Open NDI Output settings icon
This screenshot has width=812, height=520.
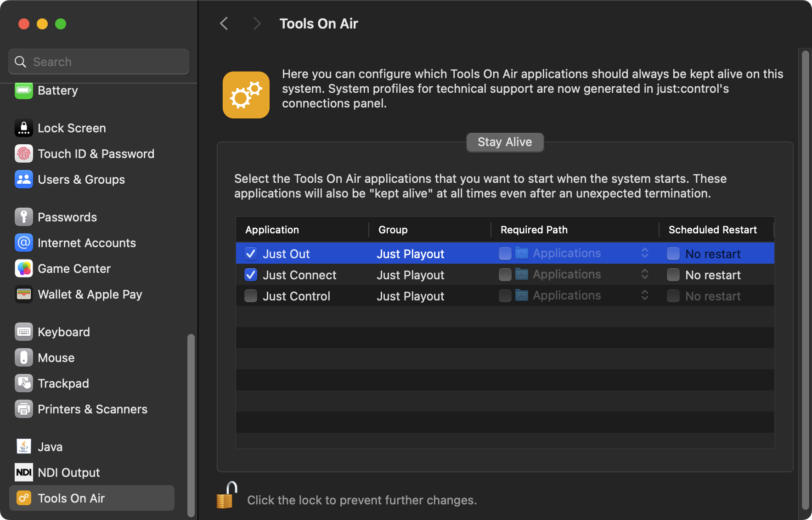click(24, 472)
